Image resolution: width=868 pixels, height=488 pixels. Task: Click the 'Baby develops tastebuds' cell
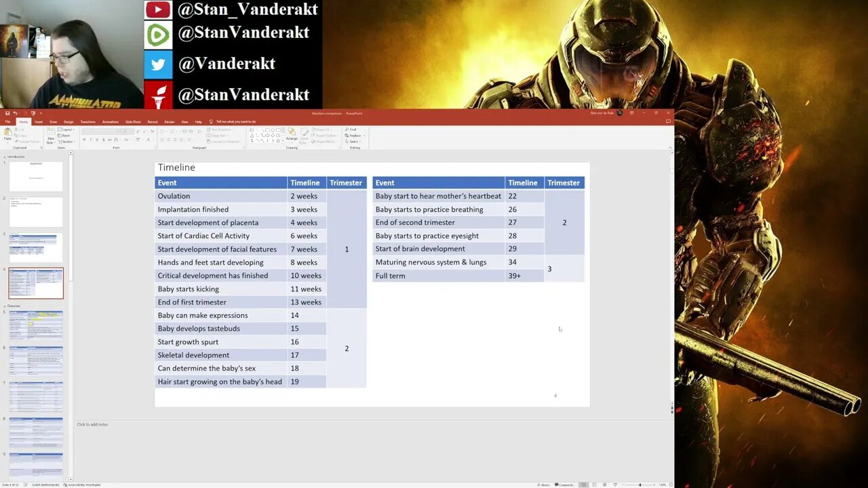click(221, 329)
